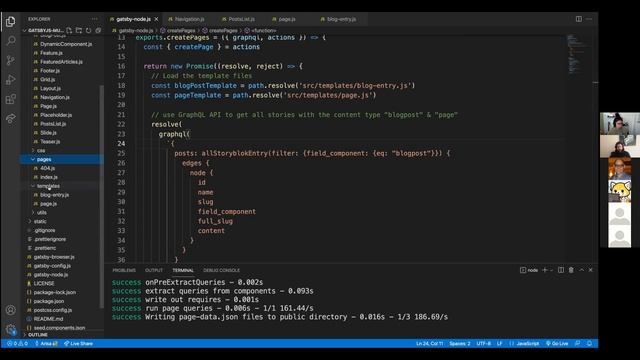Change UTF-8 file encoding
Image resolution: width=640 pixels, height=360 pixels.
(484, 344)
